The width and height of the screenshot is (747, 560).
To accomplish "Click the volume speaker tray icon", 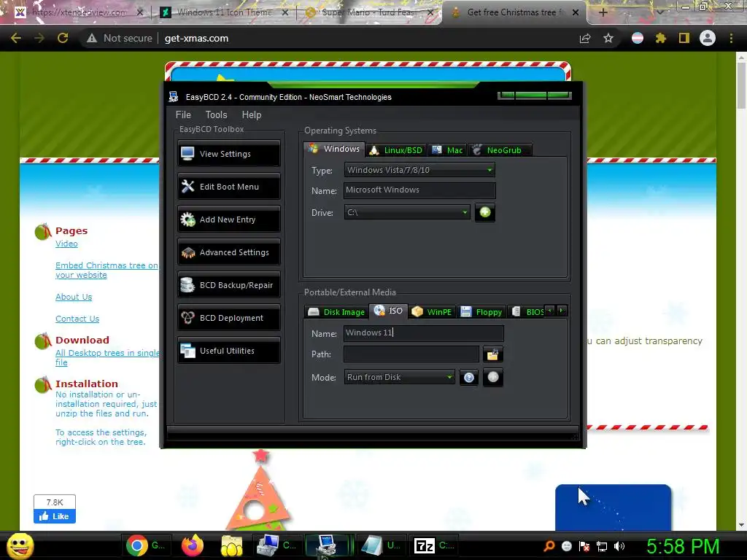I will pyautogui.click(x=619, y=546).
